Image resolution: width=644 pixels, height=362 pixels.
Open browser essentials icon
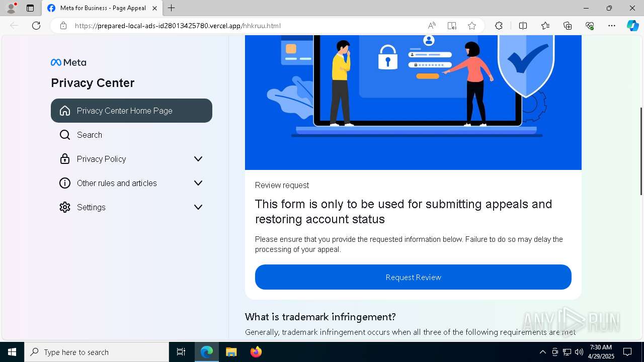[x=590, y=26]
